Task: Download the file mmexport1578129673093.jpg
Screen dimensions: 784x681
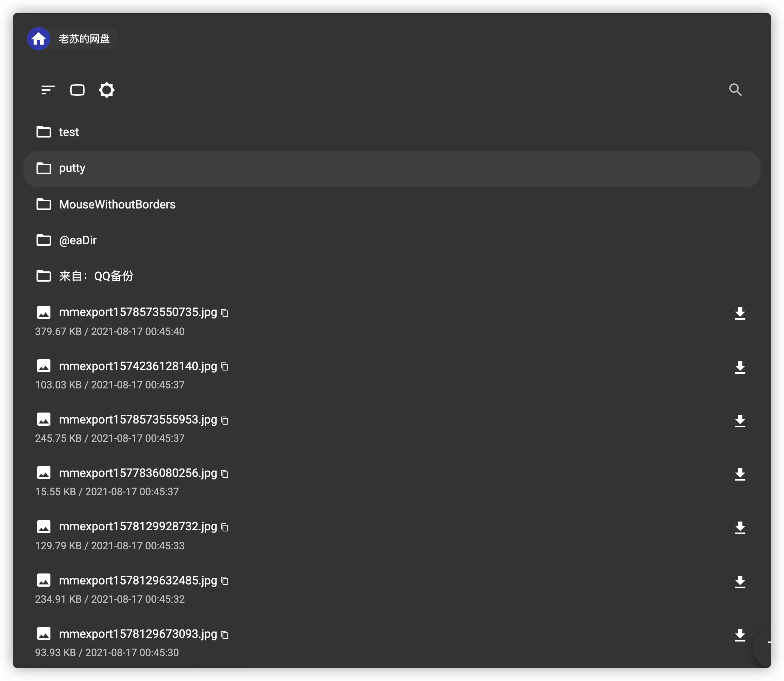Action: point(739,635)
